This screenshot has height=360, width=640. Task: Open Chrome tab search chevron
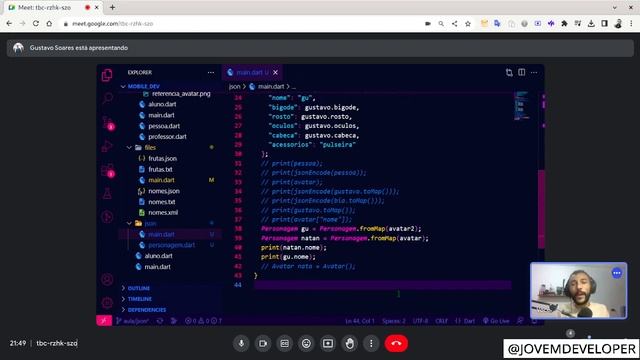point(615,7)
